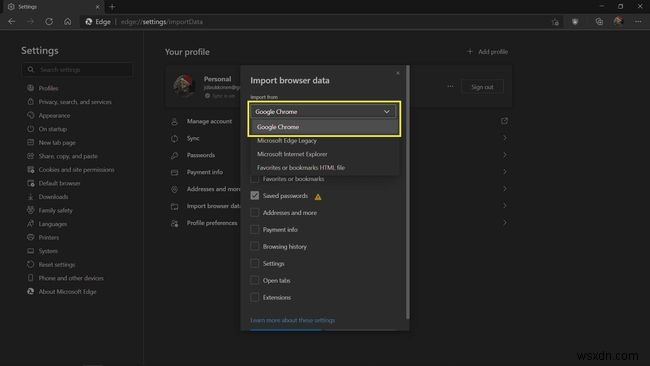Enable the Addresses and more checkbox
This screenshot has height=366, width=650.
click(255, 213)
